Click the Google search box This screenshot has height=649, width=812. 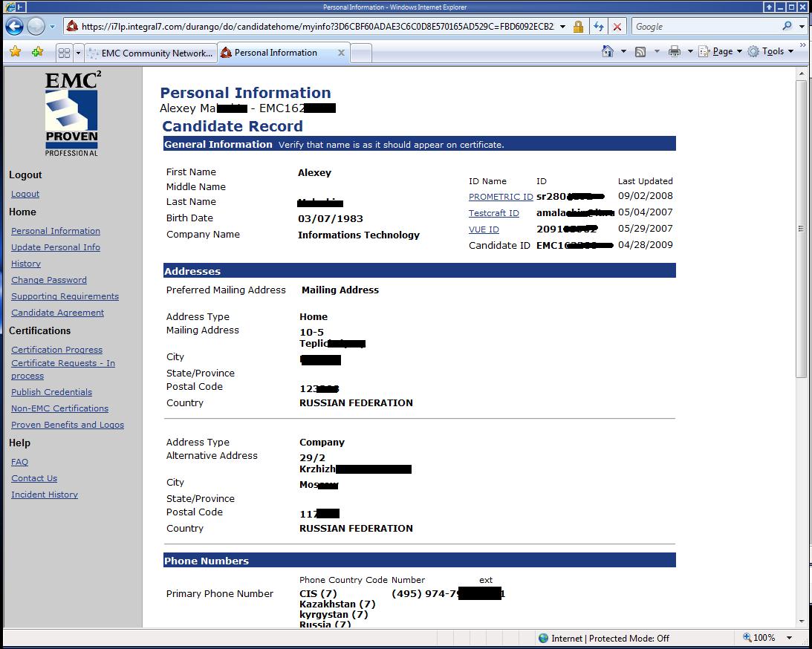click(706, 27)
